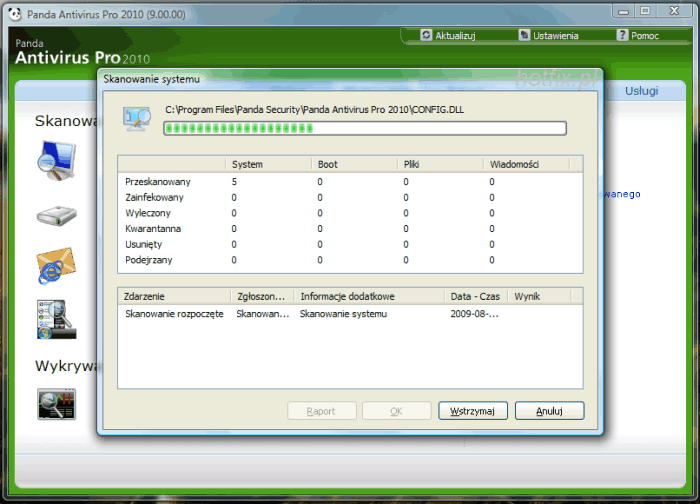Click the Panda logo in title bar

point(8,10)
